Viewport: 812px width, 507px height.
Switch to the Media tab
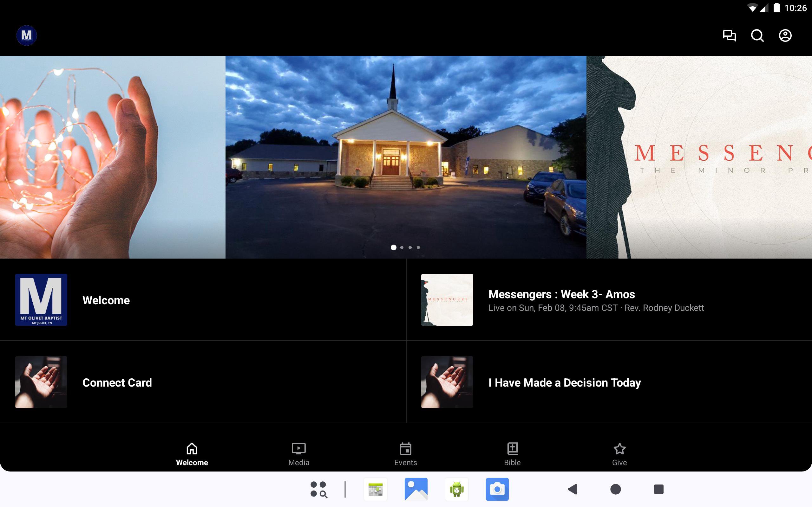[298, 454]
